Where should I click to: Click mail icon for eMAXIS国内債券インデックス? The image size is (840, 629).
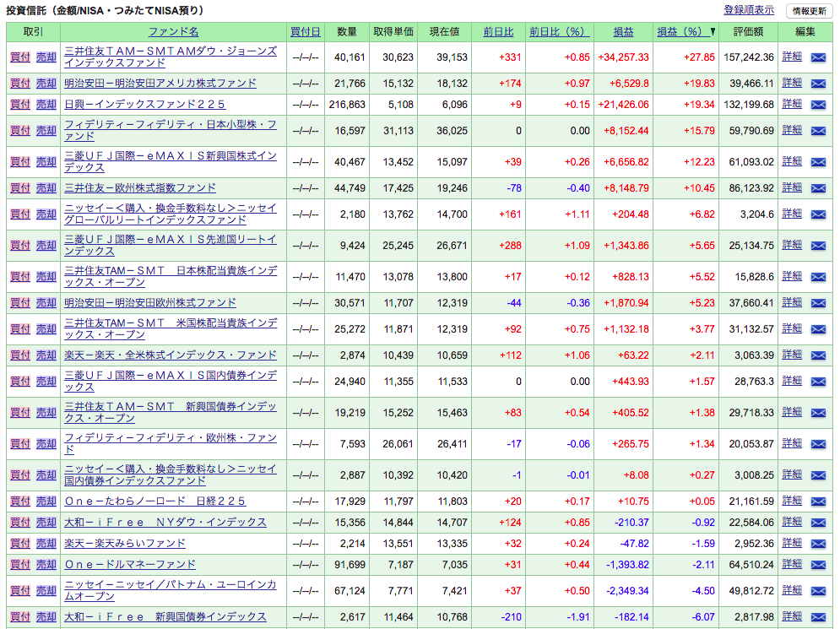pos(818,382)
